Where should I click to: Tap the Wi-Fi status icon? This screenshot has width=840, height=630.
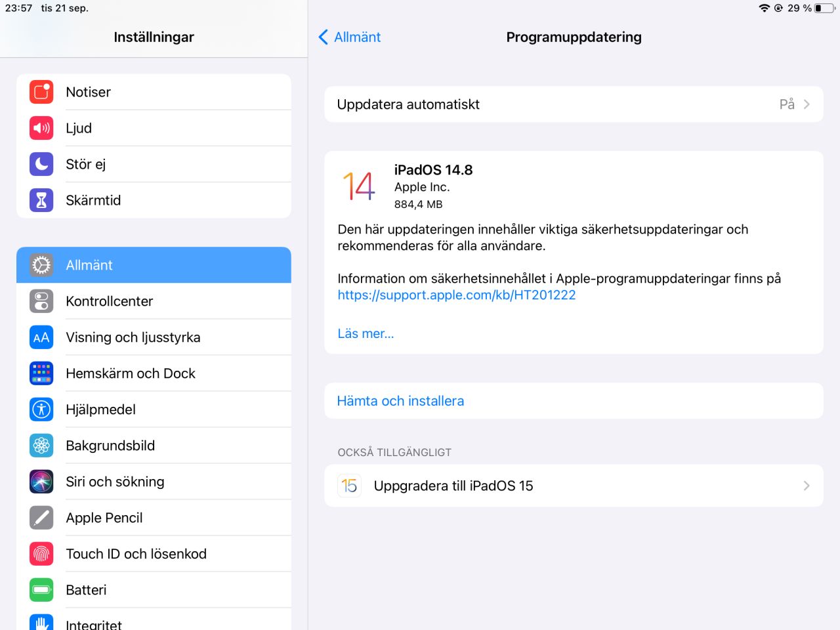click(765, 8)
